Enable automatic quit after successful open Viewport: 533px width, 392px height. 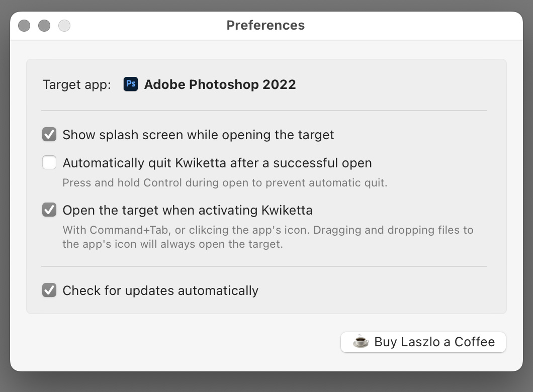tap(49, 163)
